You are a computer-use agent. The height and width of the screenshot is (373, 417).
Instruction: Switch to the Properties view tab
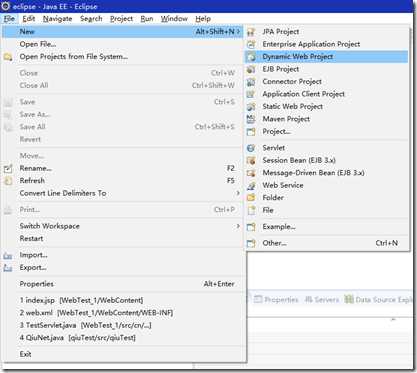click(x=276, y=299)
